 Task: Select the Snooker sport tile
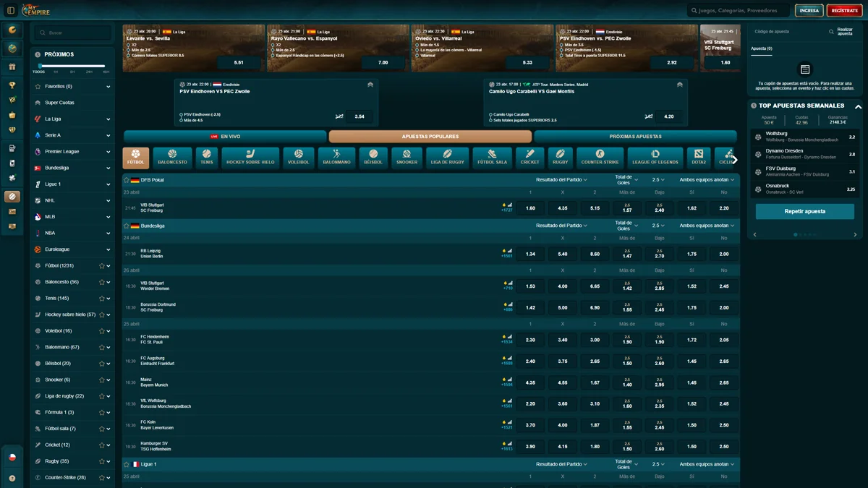coord(407,158)
